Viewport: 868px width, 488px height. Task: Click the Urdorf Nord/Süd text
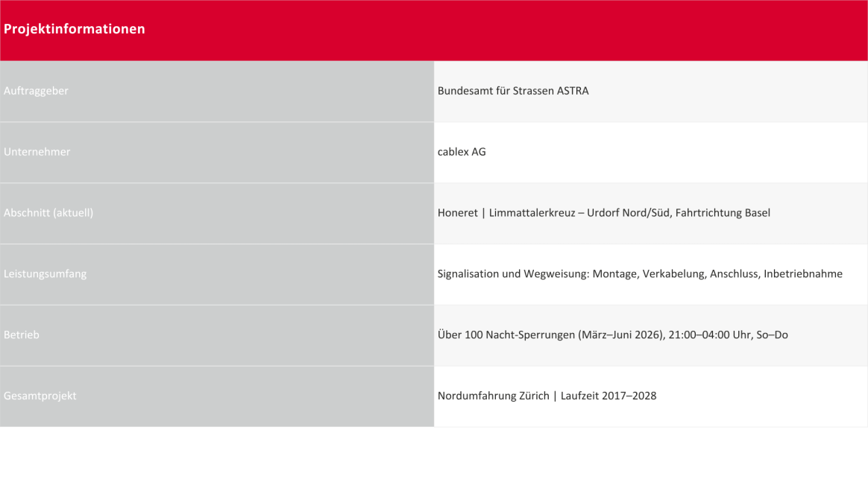click(x=629, y=212)
